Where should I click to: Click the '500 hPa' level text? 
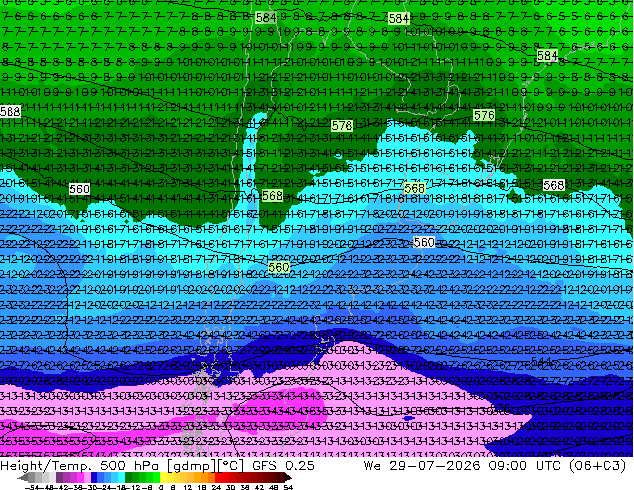(x=131, y=466)
